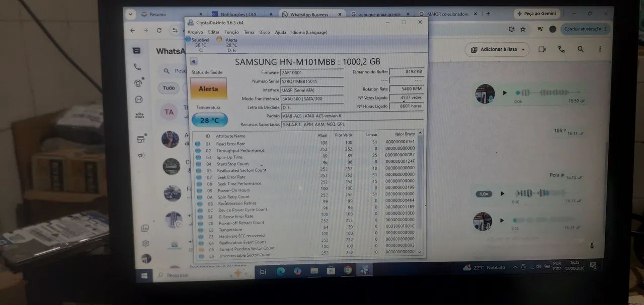This screenshot has height=305, width=644.
Task: Open WhatsApp advertise megaphone icon
Action: (x=141, y=155)
